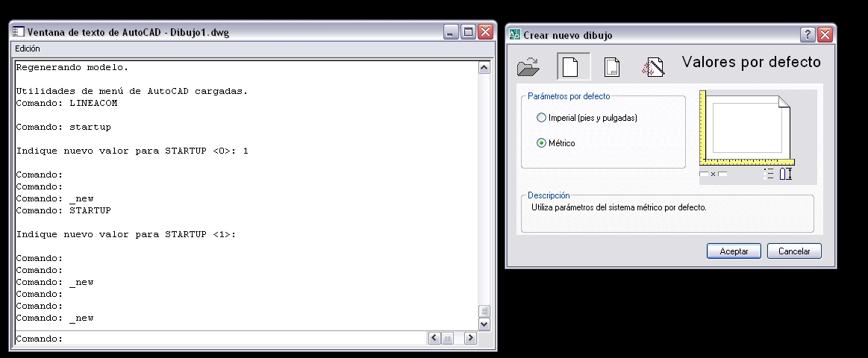Click the Cancelar button

tap(794, 251)
